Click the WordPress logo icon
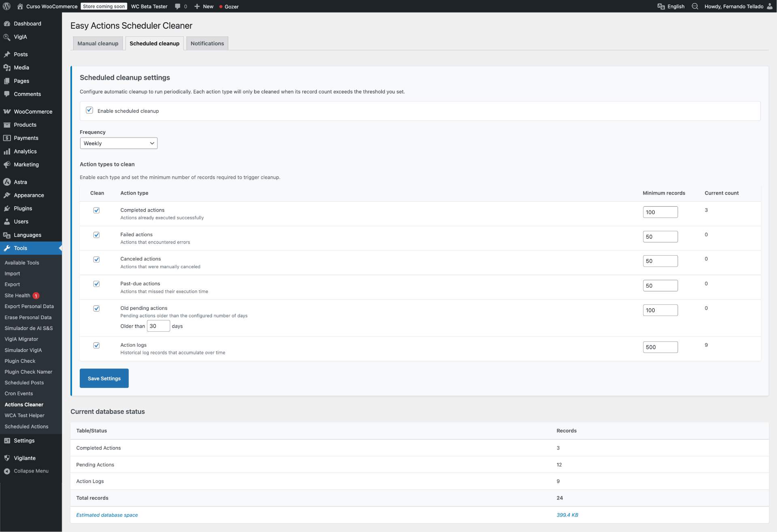The image size is (777, 532). coord(6,6)
